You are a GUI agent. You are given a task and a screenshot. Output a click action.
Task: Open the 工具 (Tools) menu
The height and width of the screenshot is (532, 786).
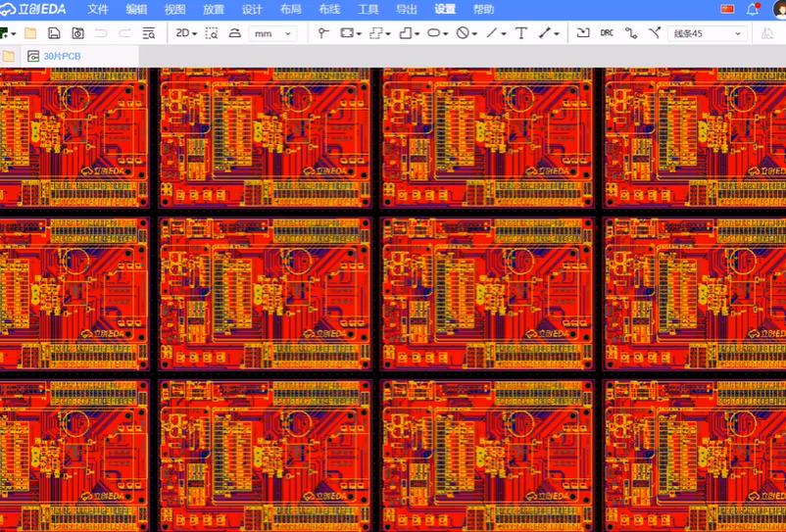368,9
